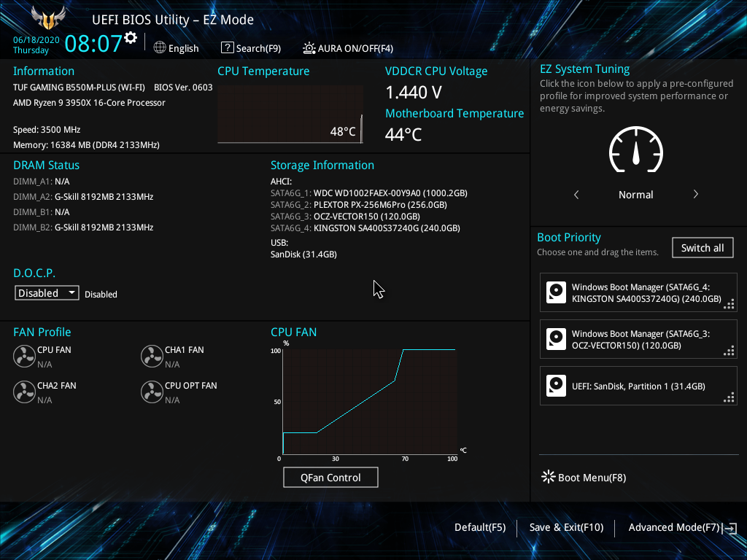Click BIOS Ver. 0603 text
This screenshot has width=747, height=560.
coord(183,87)
